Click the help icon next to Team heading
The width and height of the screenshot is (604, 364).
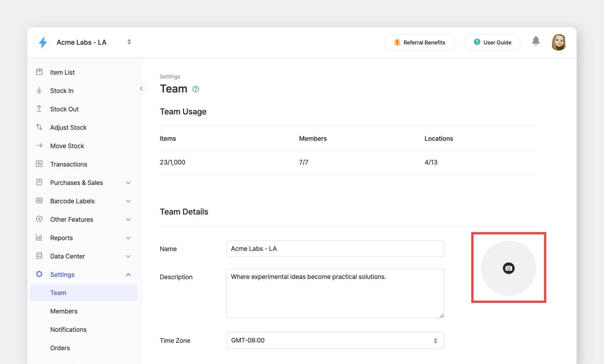click(196, 89)
